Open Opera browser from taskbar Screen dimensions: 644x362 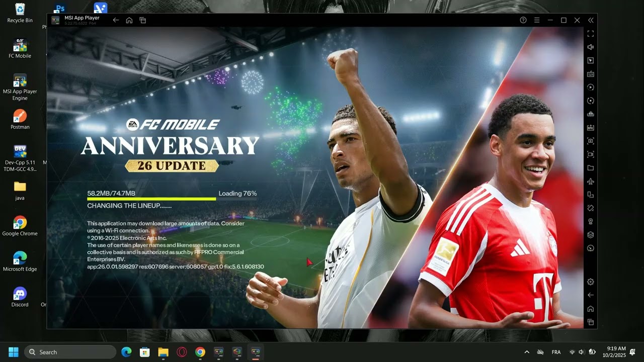point(182,352)
